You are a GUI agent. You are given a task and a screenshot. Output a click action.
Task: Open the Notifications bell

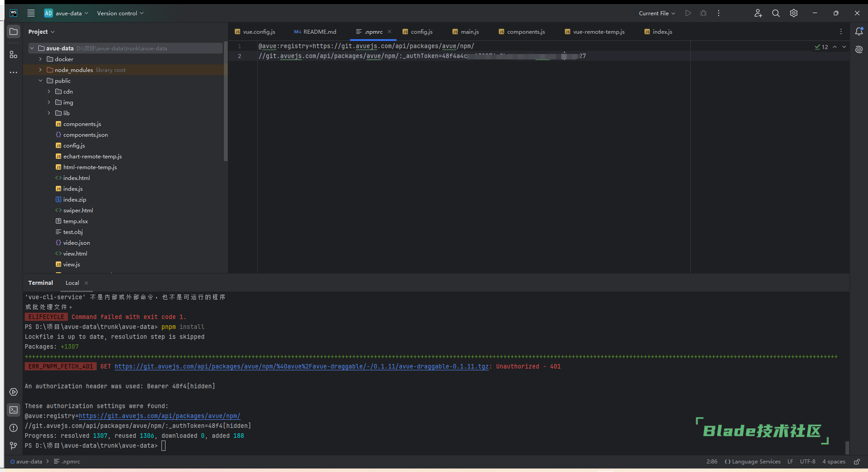[859, 31]
